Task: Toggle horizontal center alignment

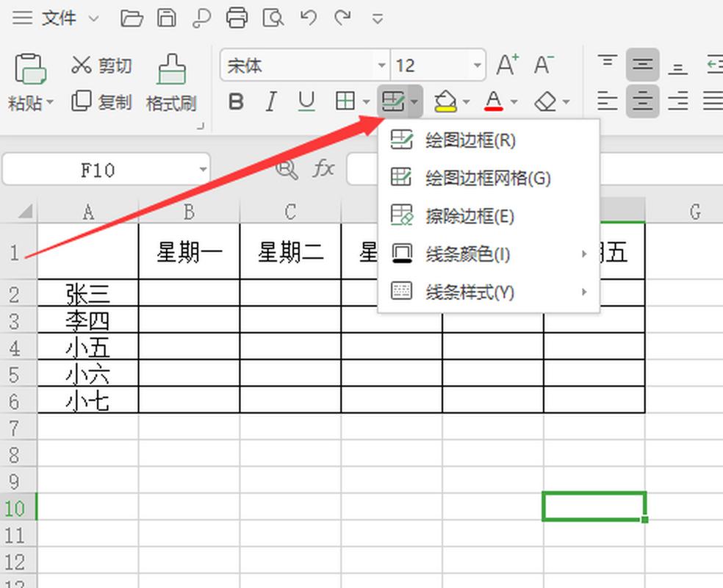Action: click(x=642, y=101)
